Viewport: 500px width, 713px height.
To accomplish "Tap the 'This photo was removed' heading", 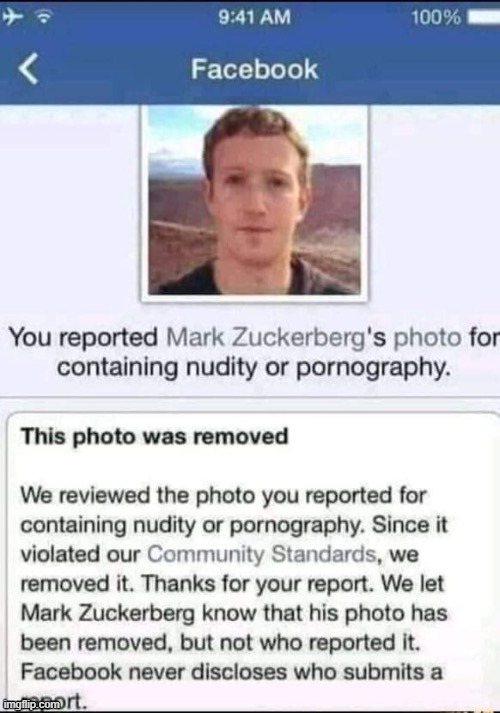I will (x=155, y=437).
